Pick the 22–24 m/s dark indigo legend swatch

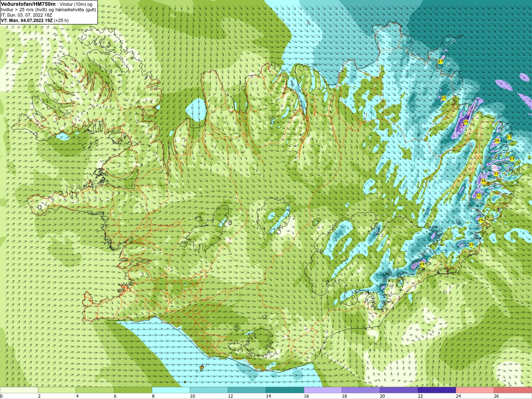437,390
